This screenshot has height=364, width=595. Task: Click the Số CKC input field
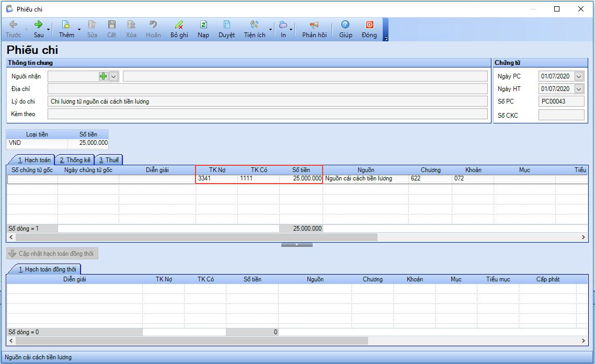click(x=561, y=115)
